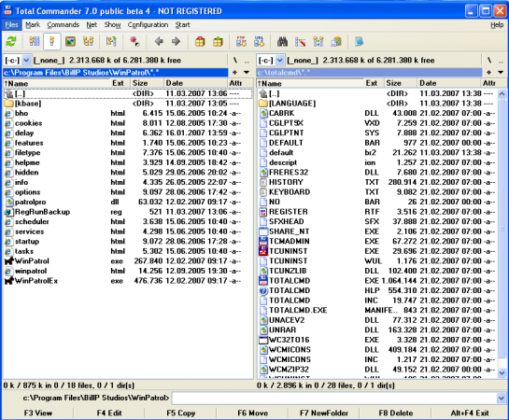This screenshot has height=420, width=509.
Task: Open the left panel drive dropdown
Action: tap(26, 61)
